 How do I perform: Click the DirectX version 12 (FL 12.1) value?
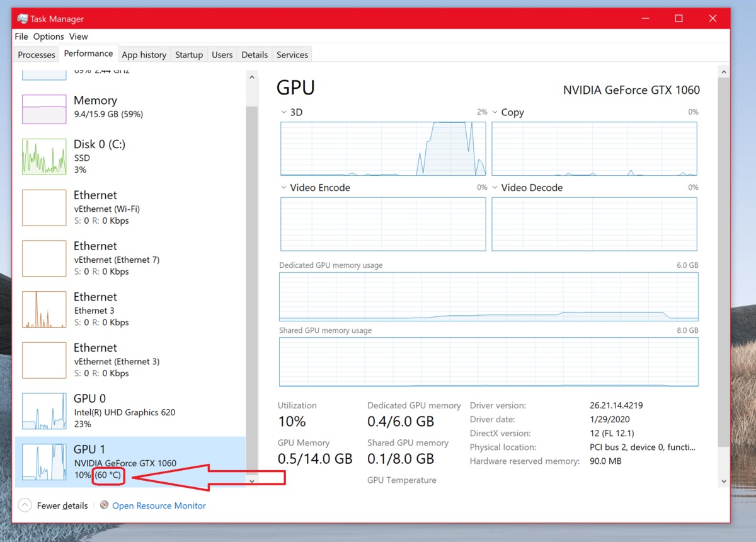(x=612, y=433)
